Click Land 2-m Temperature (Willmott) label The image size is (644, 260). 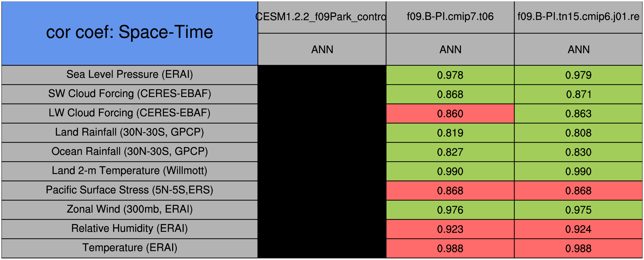pos(130,171)
